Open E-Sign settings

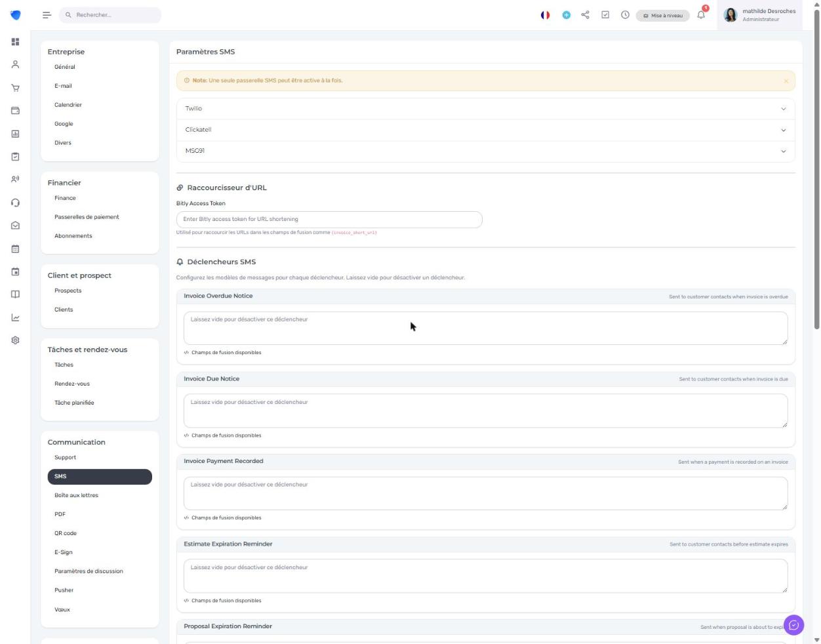coord(64,553)
